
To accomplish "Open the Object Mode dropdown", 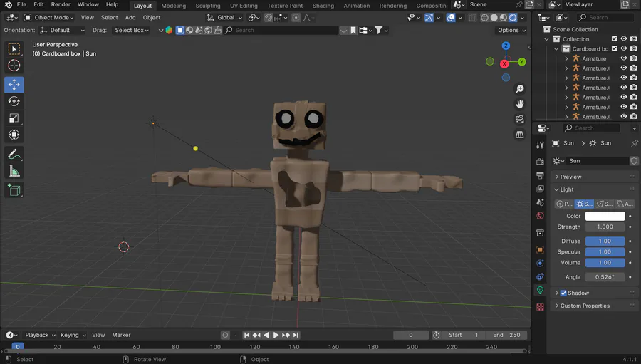I will coord(49,18).
